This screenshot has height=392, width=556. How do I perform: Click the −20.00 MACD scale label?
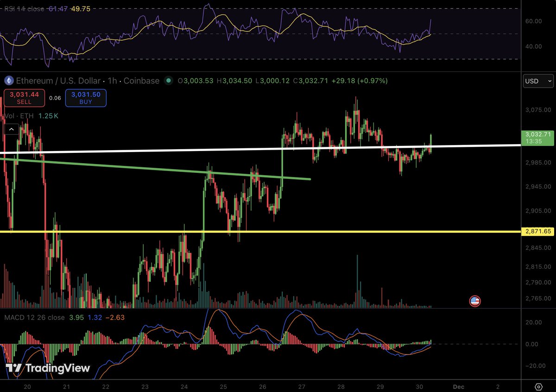pos(536,365)
